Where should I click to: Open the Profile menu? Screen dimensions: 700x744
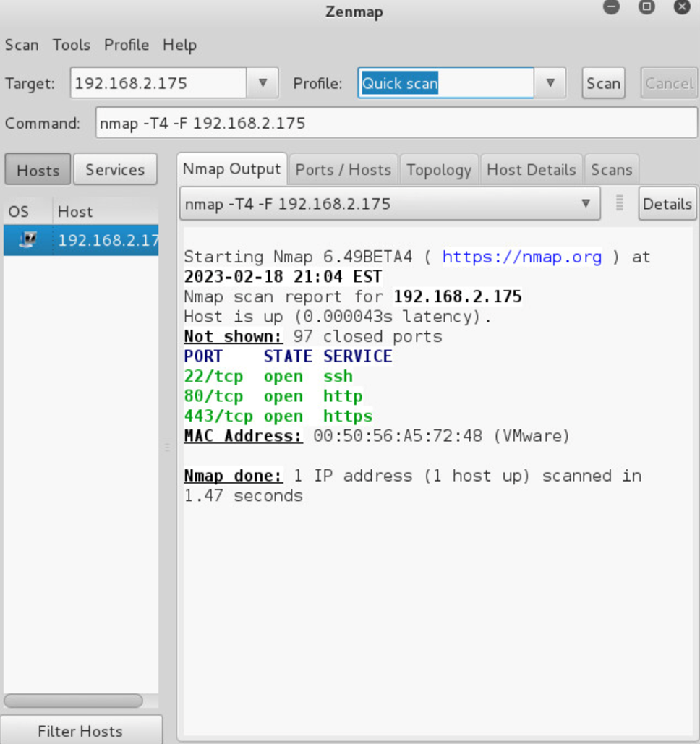coord(126,45)
